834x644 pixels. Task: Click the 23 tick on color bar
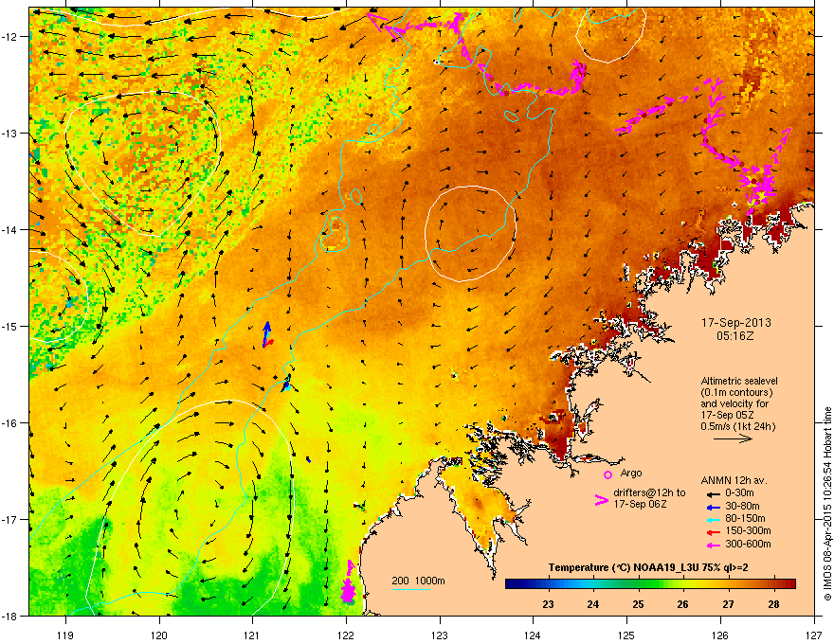click(x=548, y=604)
